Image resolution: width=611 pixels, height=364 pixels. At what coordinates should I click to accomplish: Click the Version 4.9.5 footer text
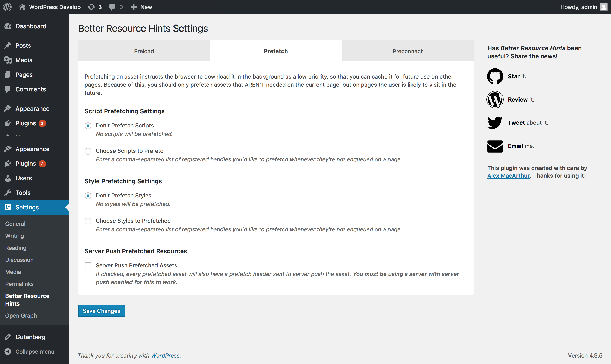coord(585,356)
